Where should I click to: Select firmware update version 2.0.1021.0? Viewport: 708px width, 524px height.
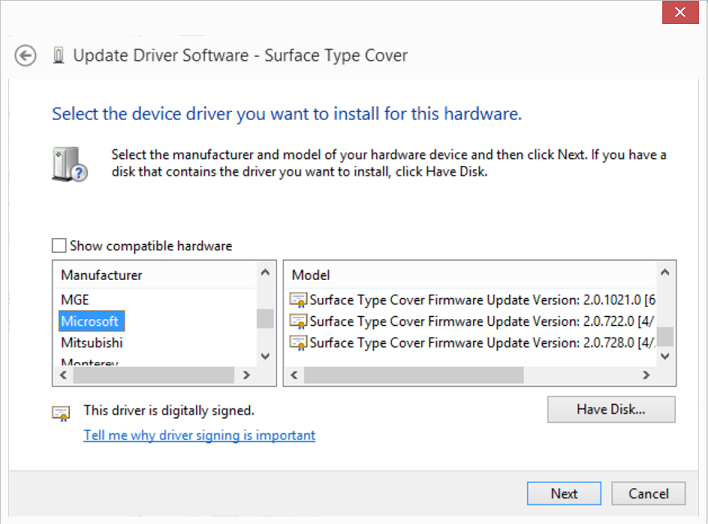tap(472, 300)
